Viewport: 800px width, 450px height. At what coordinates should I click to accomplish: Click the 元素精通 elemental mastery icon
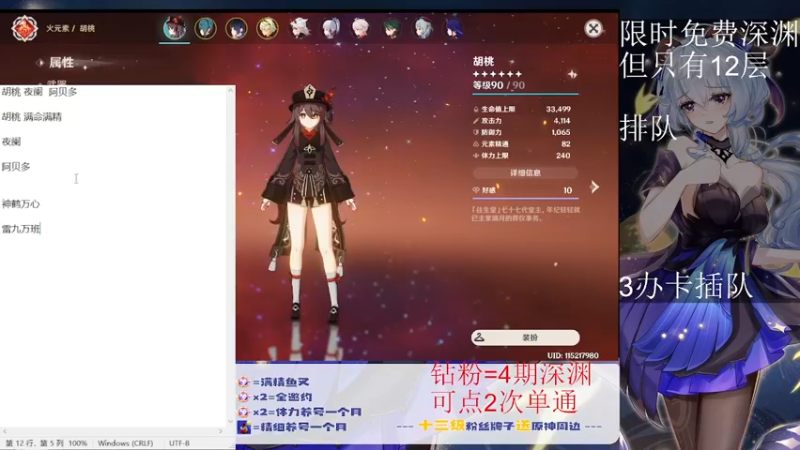476,144
